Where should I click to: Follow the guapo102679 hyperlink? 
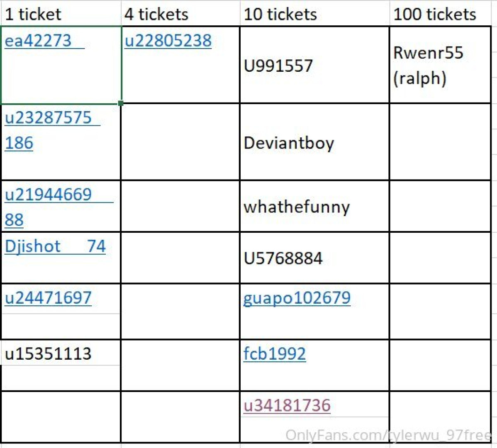tap(297, 298)
